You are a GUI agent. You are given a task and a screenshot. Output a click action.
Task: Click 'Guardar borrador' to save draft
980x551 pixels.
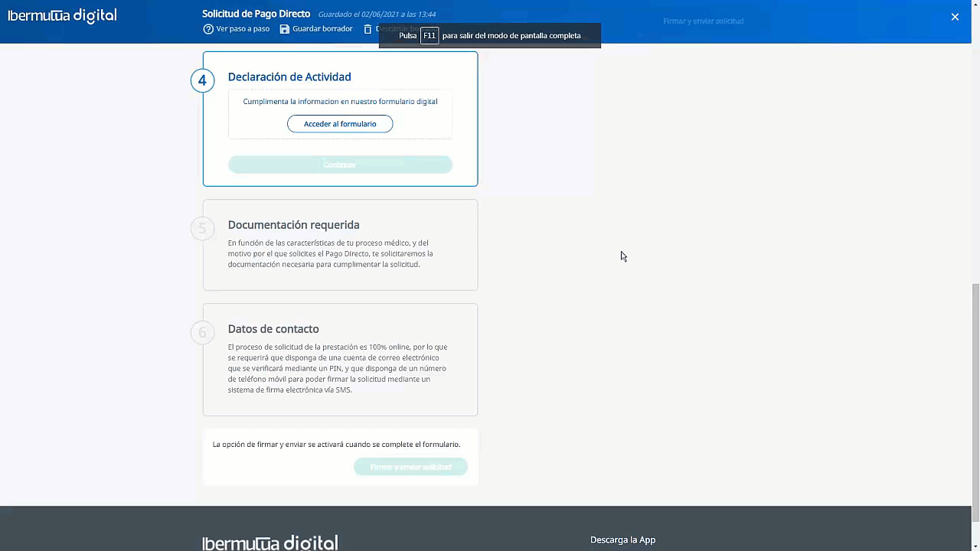(x=322, y=29)
